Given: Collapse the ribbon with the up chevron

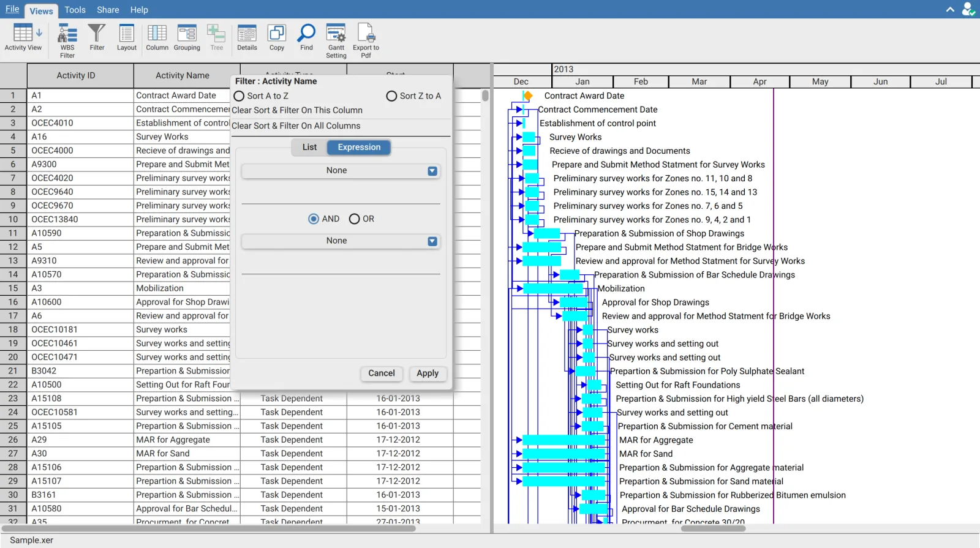Looking at the screenshot, I should tap(950, 9).
